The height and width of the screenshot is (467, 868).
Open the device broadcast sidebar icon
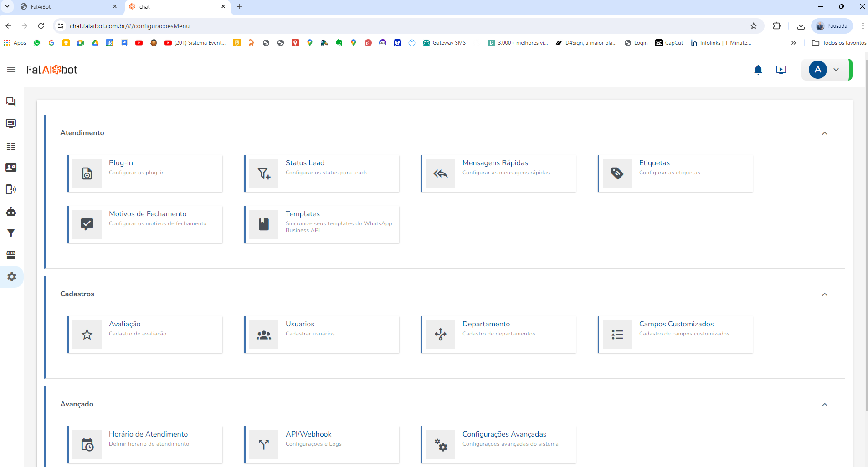coord(11,189)
